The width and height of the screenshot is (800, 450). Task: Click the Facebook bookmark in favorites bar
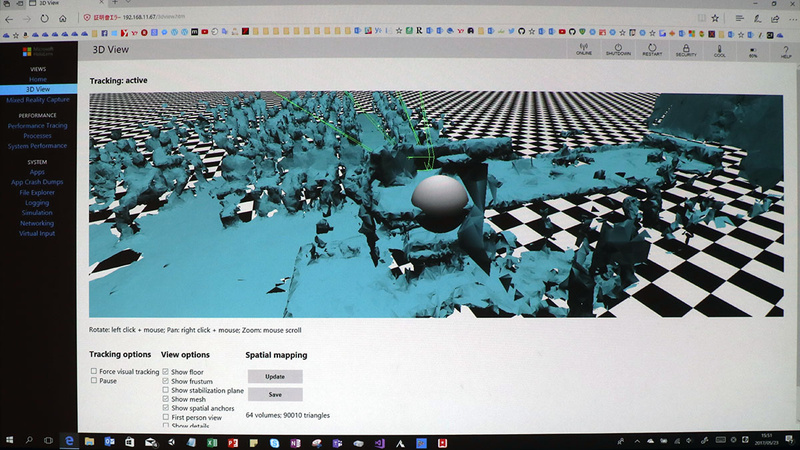pos(104,33)
